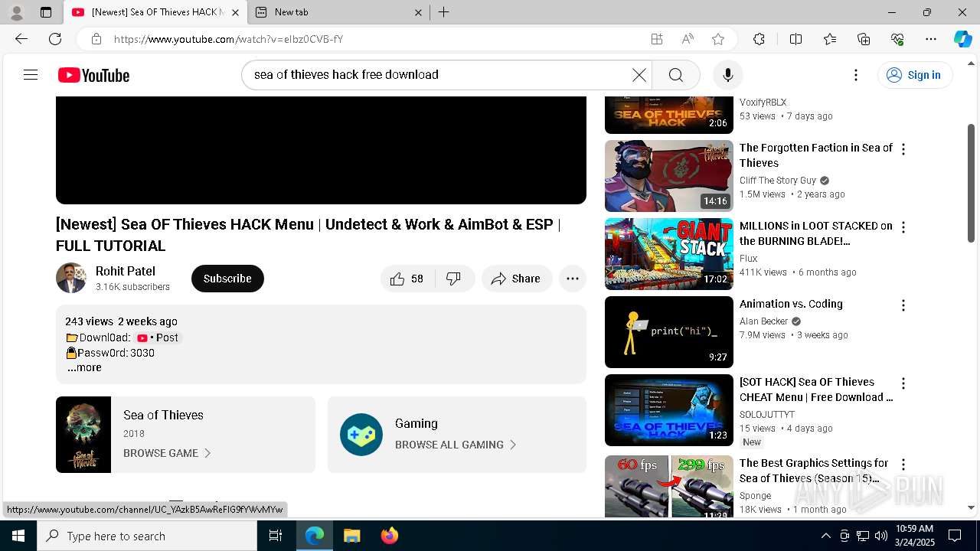Go to YouTube home via logo
980x551 pixels.
[x=93, y=75]
